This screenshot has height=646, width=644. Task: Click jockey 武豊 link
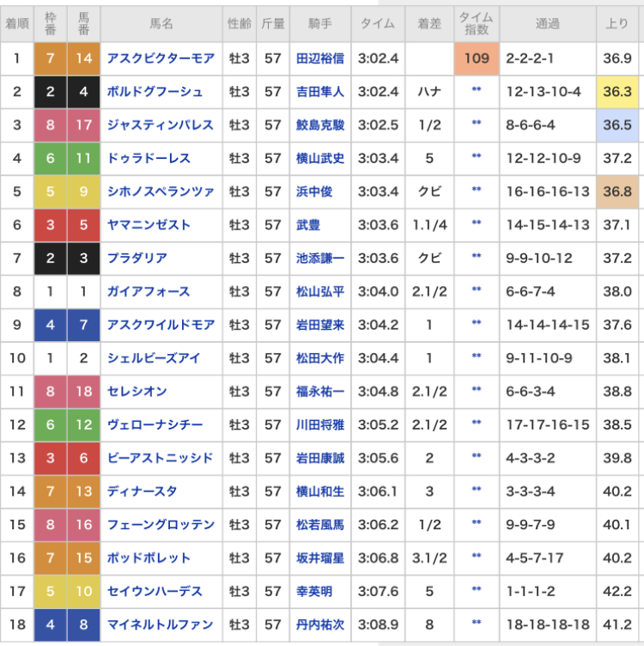[307, 225]
